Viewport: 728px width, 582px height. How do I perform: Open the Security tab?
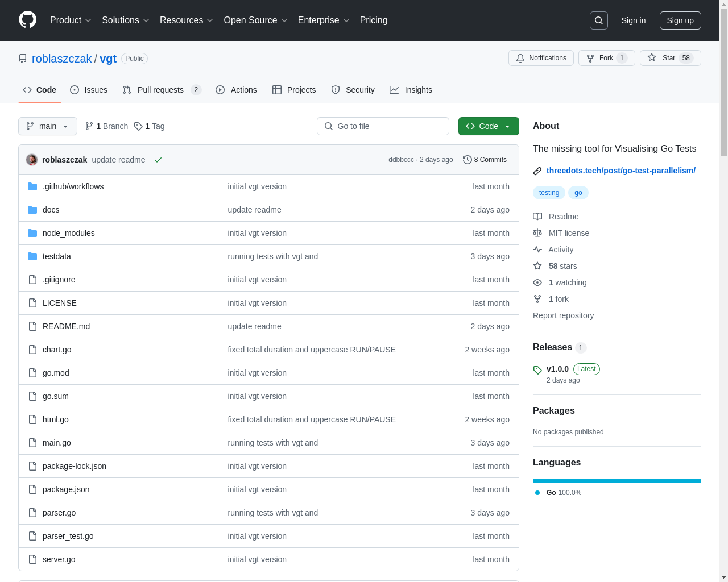[353, 90]
